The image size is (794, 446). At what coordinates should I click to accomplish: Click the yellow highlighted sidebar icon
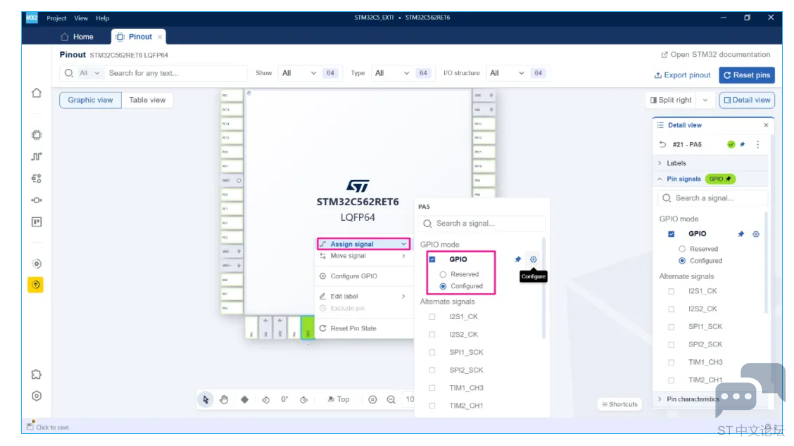coord(35,285)
